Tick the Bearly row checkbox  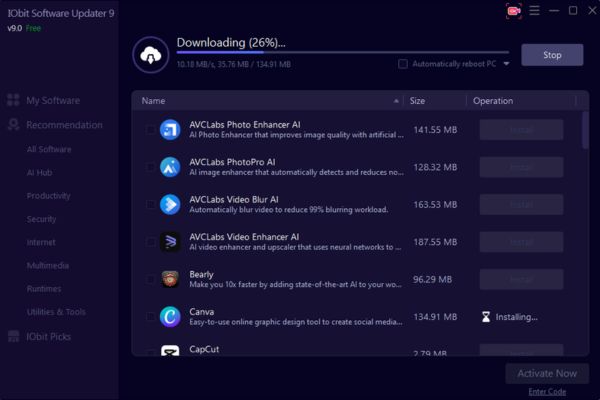click(150, 279)
